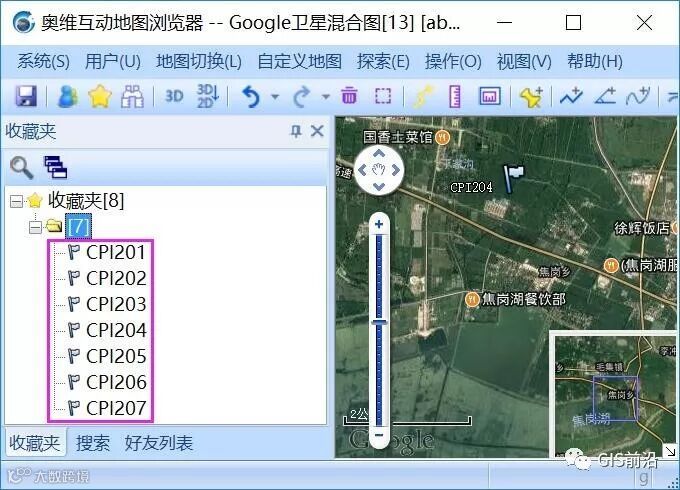This screenshot has height=490, width=680.
Task: Pin the favorites panel
Action: tap(296, 131)
